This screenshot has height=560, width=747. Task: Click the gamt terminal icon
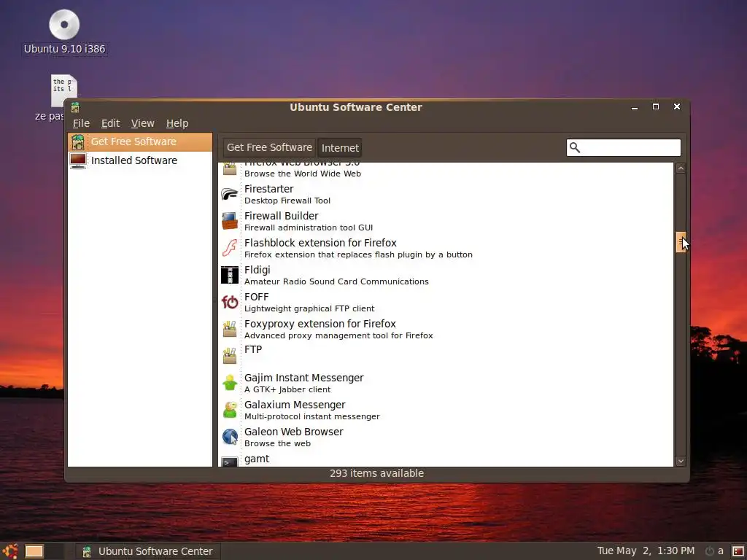tap(230, 462)
